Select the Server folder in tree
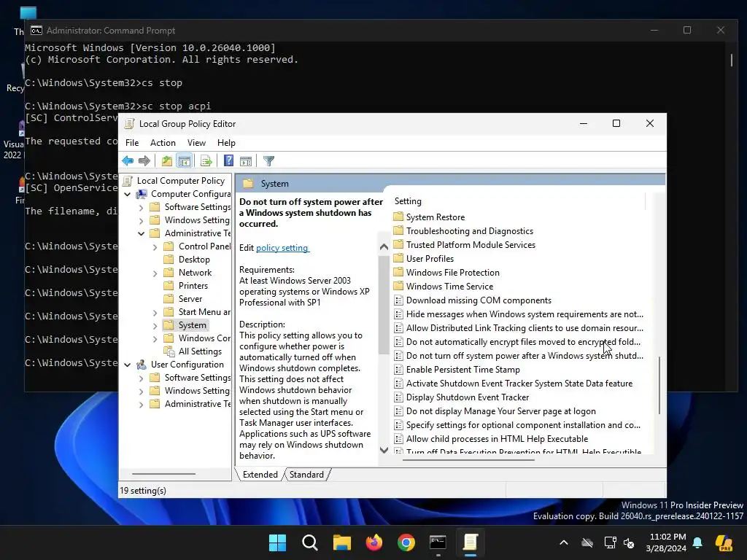Viewport: 747px width, 560px height. [190, 298]
